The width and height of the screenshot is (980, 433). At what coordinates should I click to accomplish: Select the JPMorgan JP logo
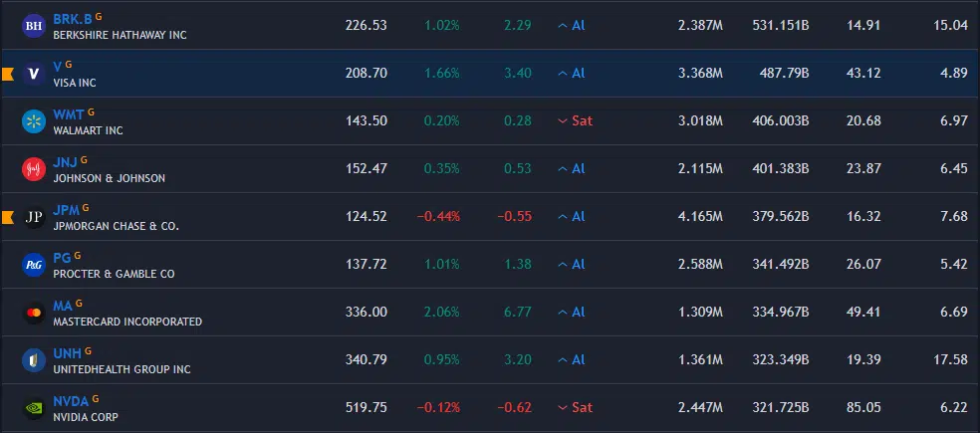[x=34, y=217]
